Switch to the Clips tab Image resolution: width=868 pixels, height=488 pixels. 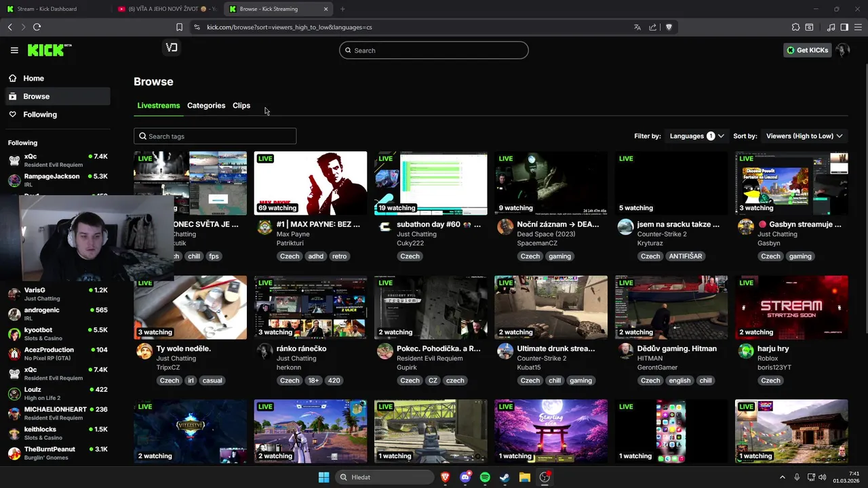pos(241,106)
